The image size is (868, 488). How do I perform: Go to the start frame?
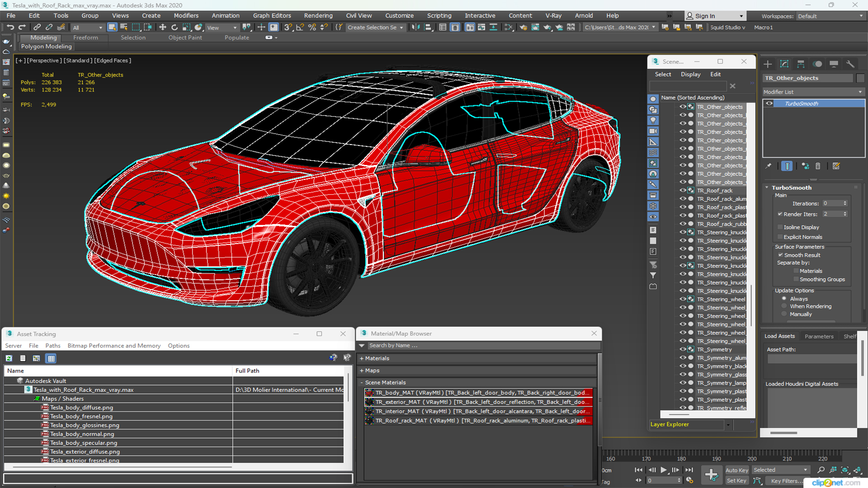(x=638, y=470)
